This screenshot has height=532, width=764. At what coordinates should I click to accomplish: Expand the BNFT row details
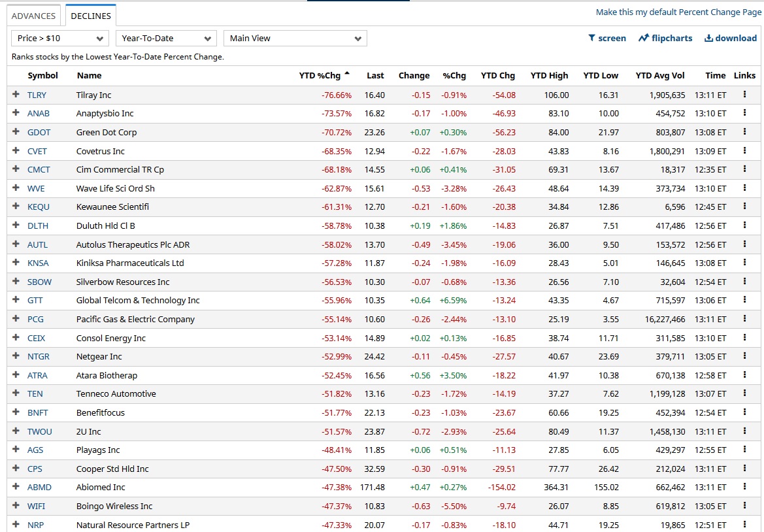click(16, 412)
